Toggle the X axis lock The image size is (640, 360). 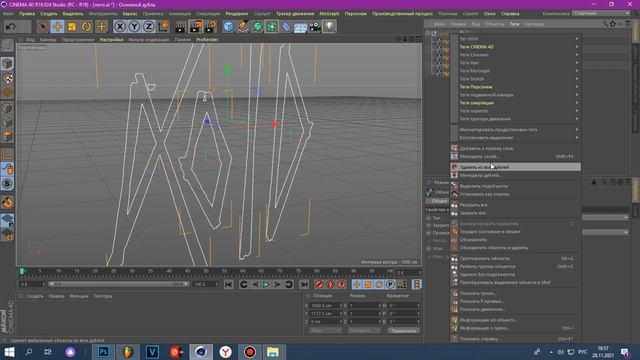tap(120, 27)
